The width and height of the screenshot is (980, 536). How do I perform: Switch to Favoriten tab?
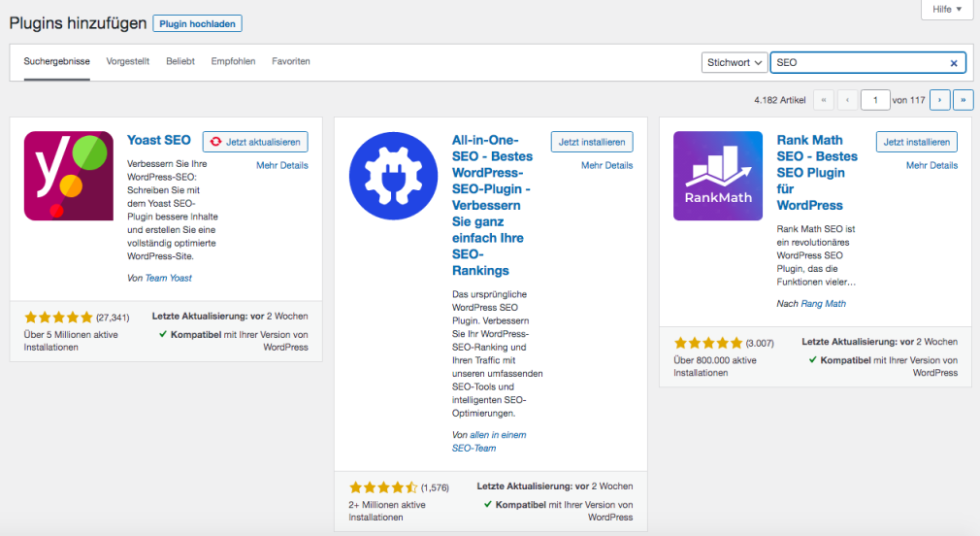click(x=291, y=61)
